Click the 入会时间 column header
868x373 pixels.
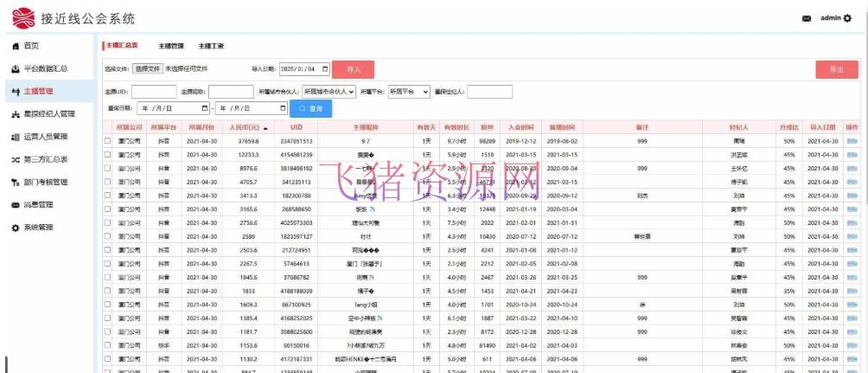(x=520, y=127)
